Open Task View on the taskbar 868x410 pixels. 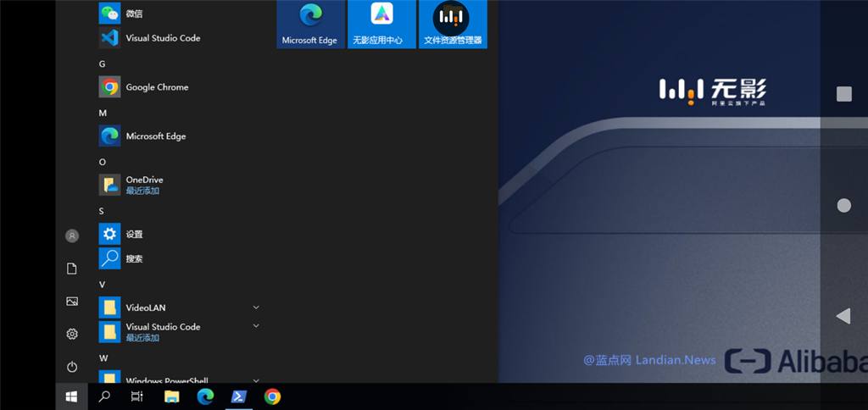coord(136,396)
